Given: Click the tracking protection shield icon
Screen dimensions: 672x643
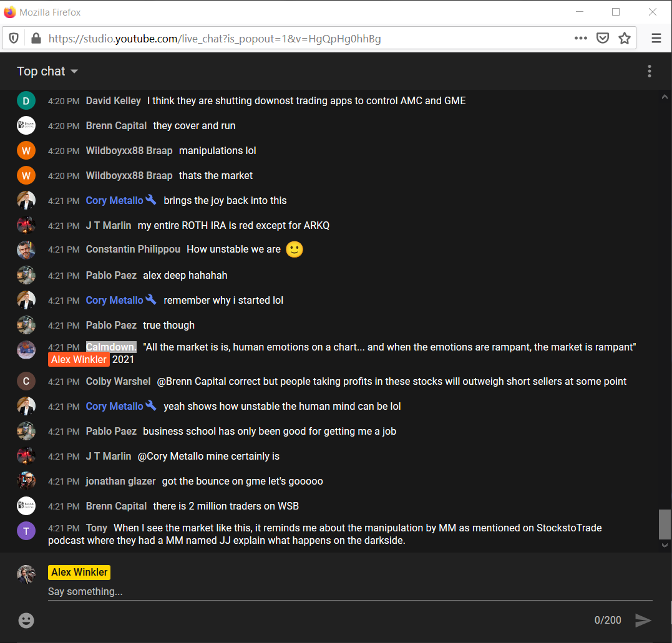Looking at the screenshot, I should coord(14,39).
